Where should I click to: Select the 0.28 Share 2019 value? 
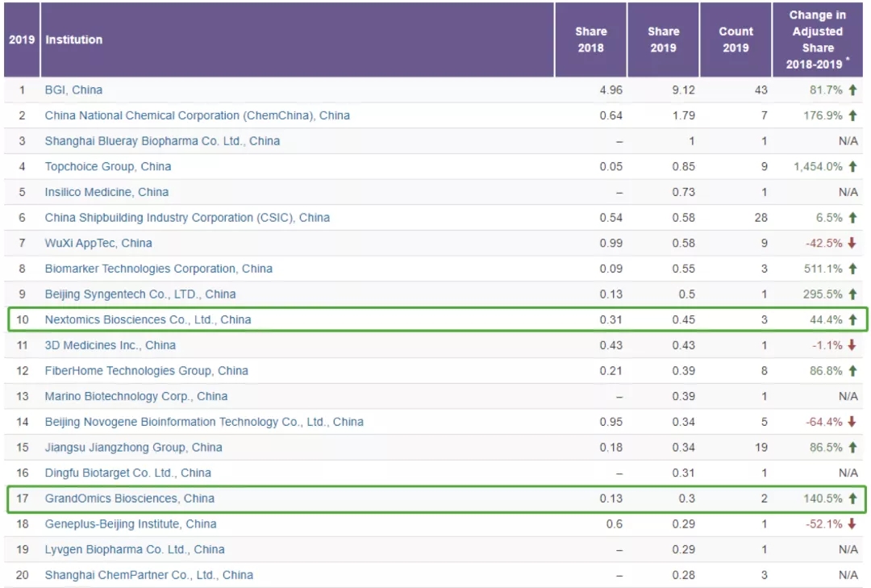[x=683, y=576]
